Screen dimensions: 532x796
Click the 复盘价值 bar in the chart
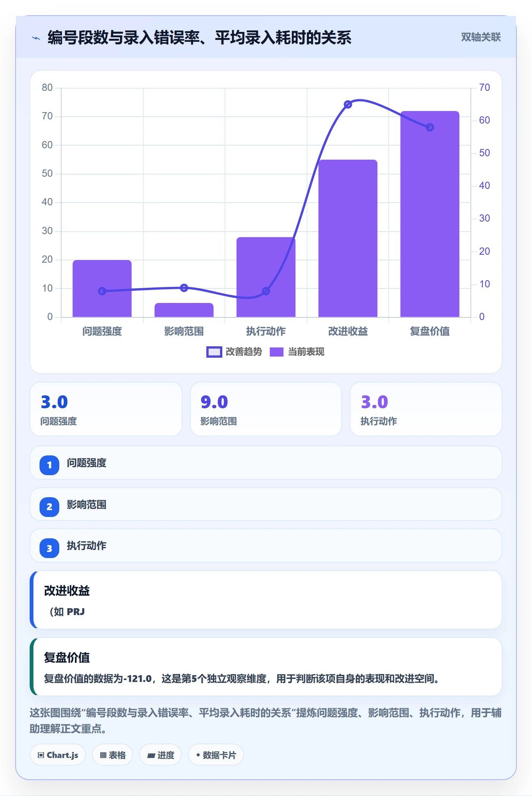pyautogui.click(x=430, y=214)
